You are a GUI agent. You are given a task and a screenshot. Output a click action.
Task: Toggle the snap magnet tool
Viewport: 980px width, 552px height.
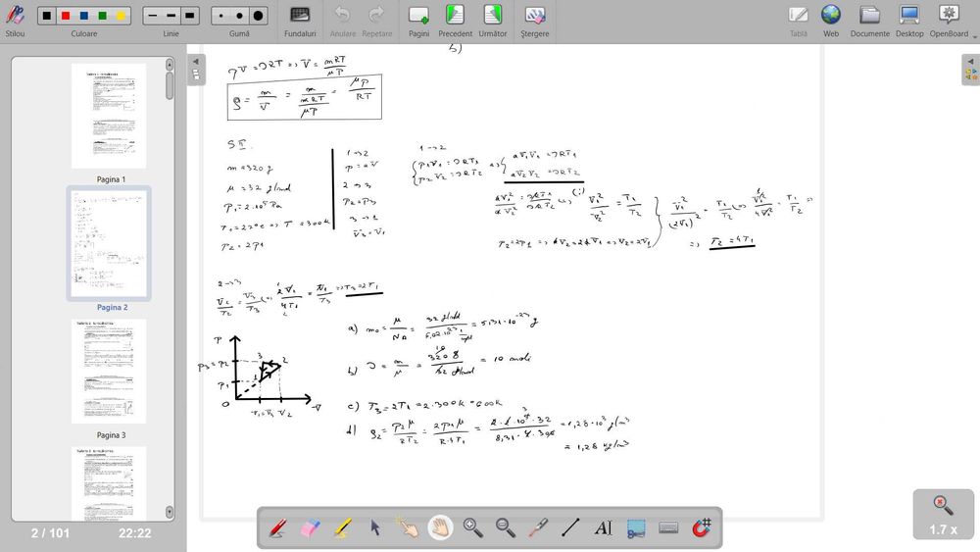coord(702,528)
